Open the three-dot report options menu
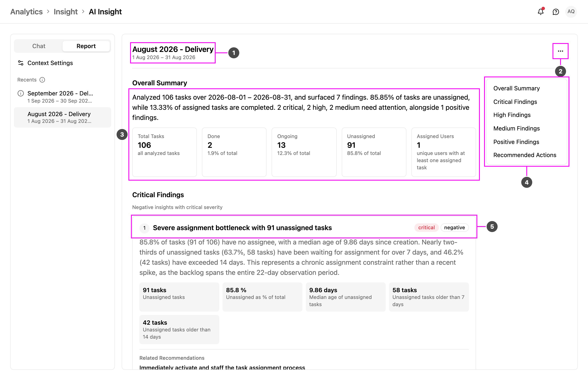The height and width of the screenshot is (380, 588). pyautogui.click(x=560, y=51)
